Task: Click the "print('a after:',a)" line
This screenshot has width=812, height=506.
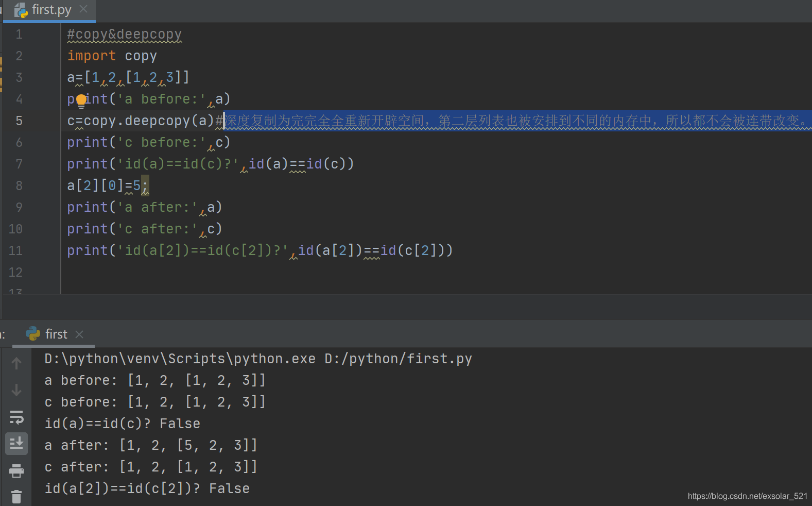Action: pyautogui.click(x=145, y=207)
